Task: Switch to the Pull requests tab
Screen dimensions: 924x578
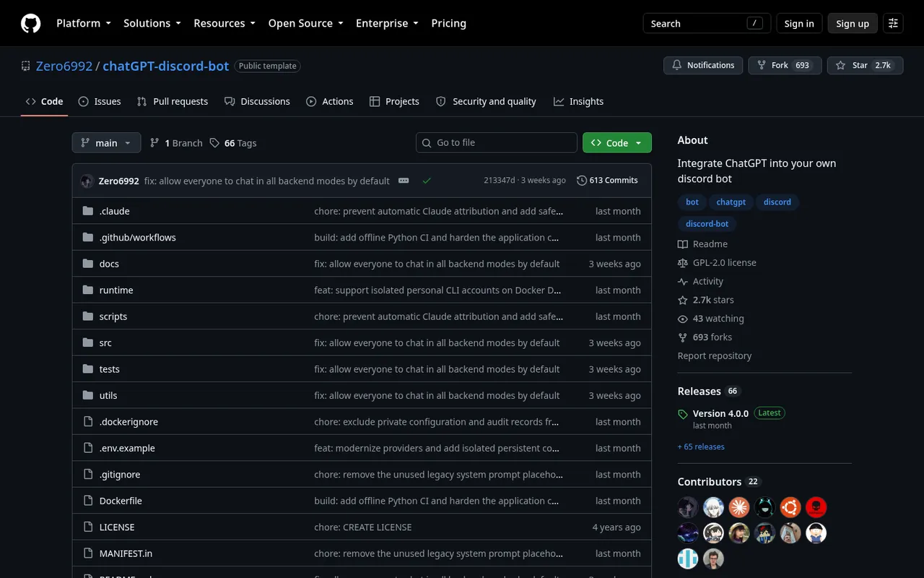Action: pos(173,101)
